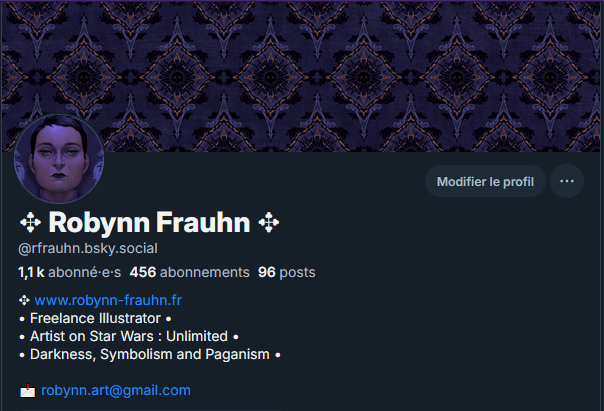Click the Modifier le profil button

(x=485, y=181)
